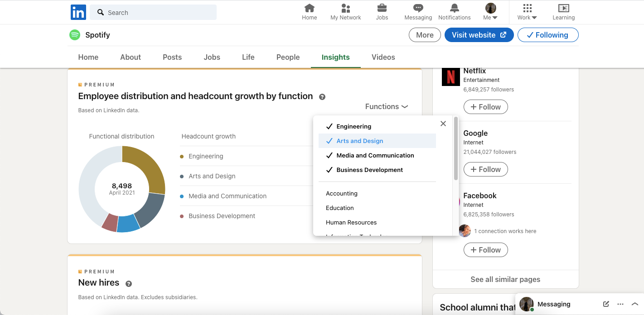Viewport: 644px width, 315px height.
Task: Switch to the People tab
Action: 288,57
